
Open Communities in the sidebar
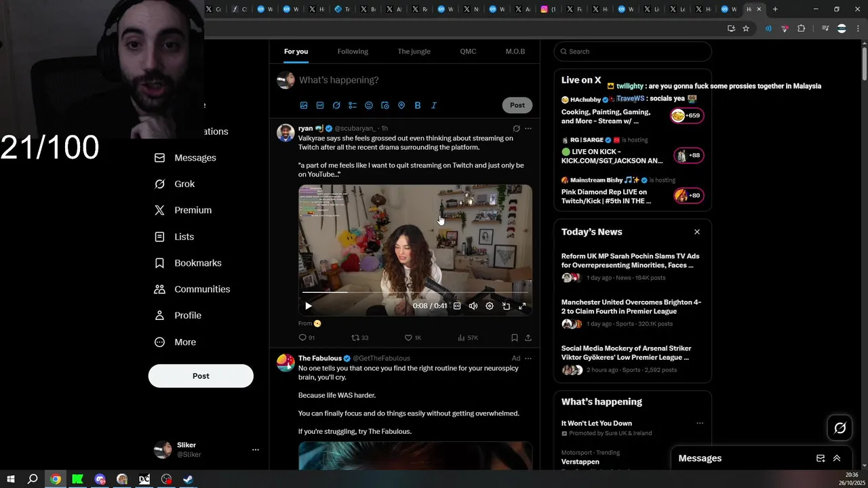point(193,289)
